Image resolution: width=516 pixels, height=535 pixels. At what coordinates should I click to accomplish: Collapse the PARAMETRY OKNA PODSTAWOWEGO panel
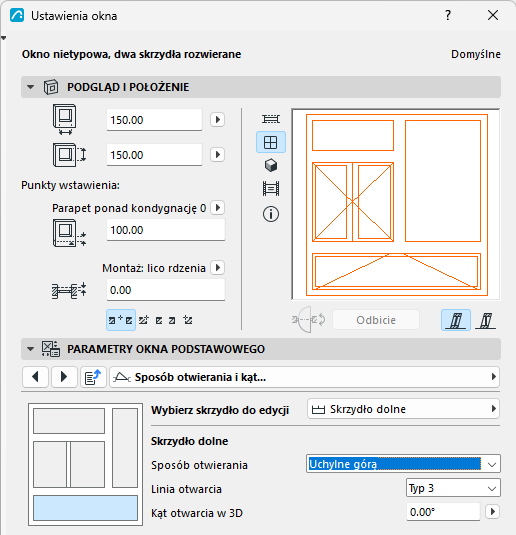[30, 349]
